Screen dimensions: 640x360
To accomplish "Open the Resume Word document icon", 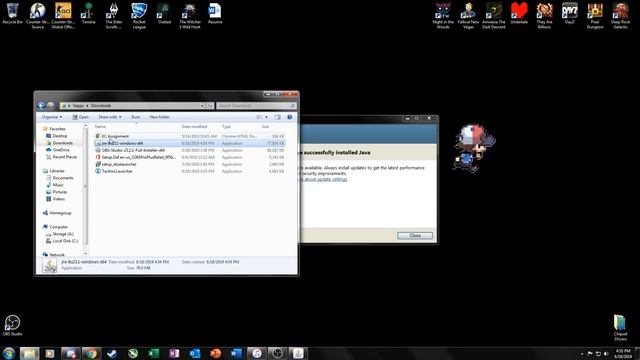I will 215,13.
